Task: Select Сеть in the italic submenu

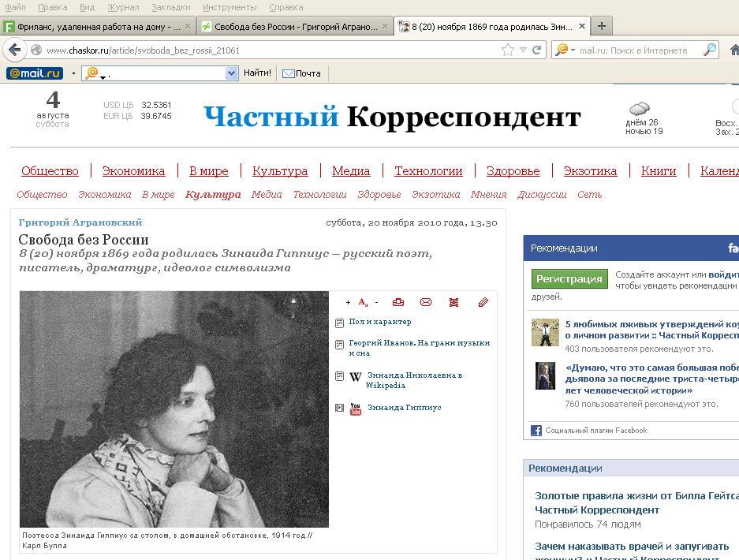Action: click(590, 195)
